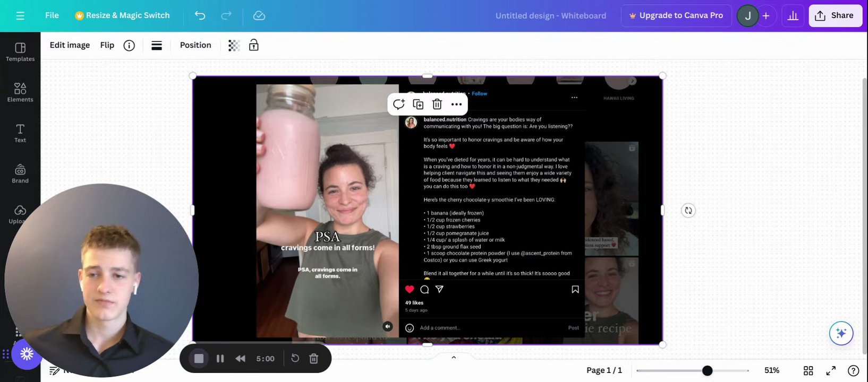The width and height of the screenshot is (868, 382).
Task: Restart the recording
Action: coord(295,359)
